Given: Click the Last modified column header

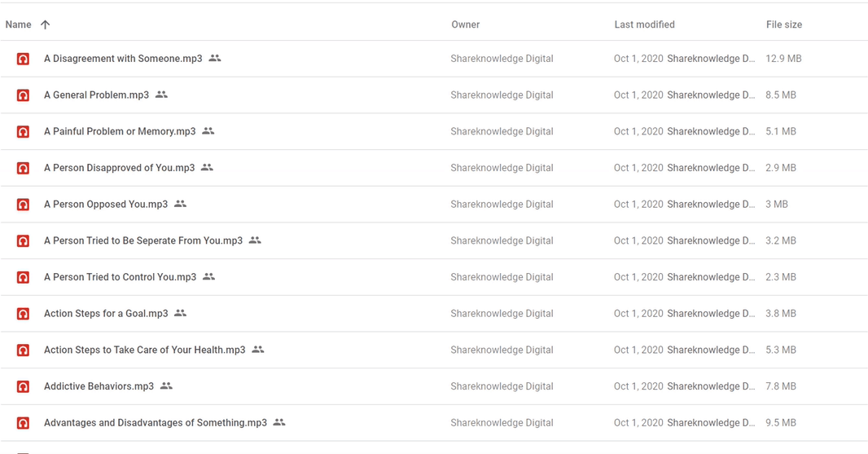Looking at the screenshot, I should [644, 24].
